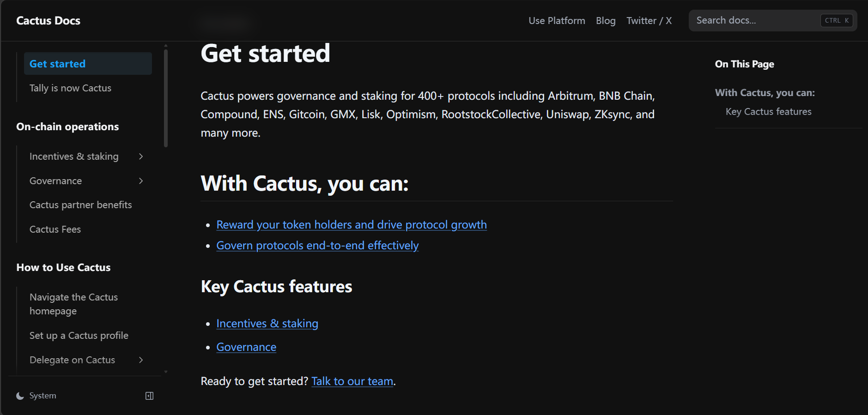
Task: Open Cactus partner benefits page
Action: click(x=80, y=205)
